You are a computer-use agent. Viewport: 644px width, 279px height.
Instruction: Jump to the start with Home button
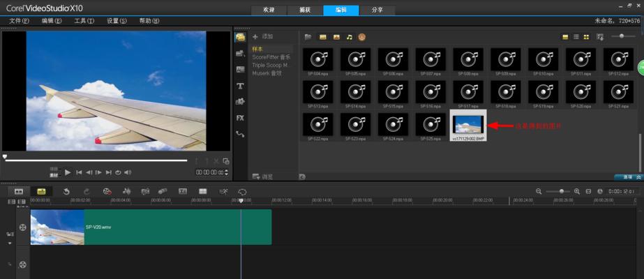click(79, 173)
